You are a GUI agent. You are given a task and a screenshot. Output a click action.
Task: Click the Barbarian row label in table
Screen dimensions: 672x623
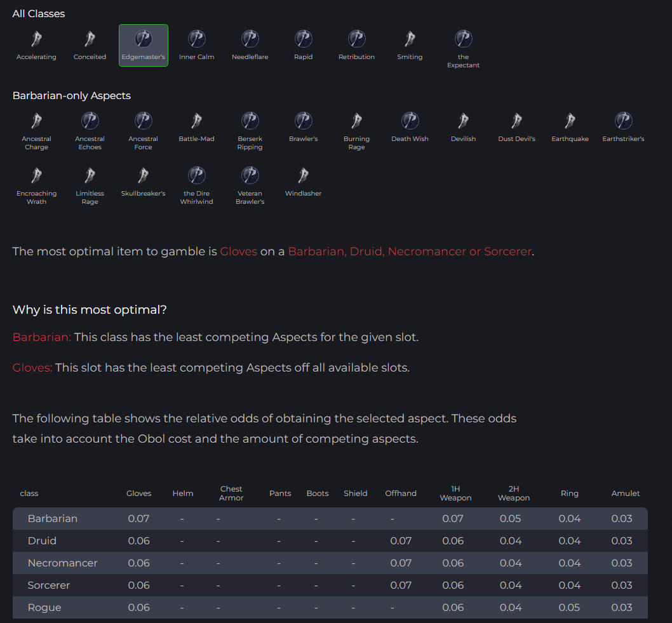coord(53,518)
